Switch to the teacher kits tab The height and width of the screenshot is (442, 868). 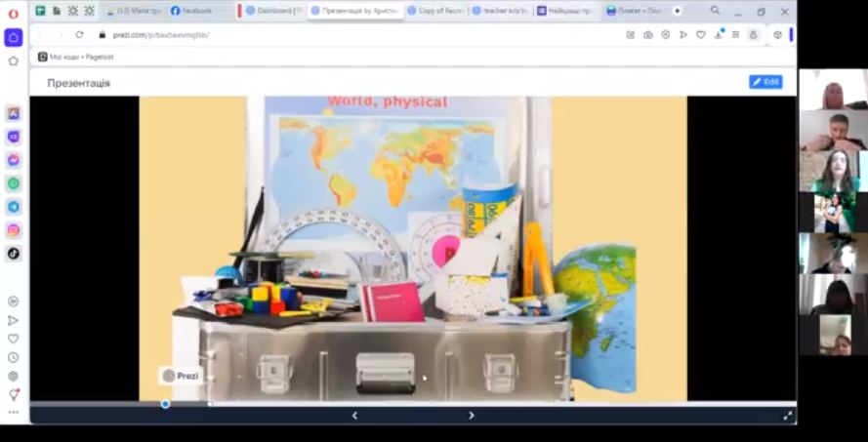point(501,11)
